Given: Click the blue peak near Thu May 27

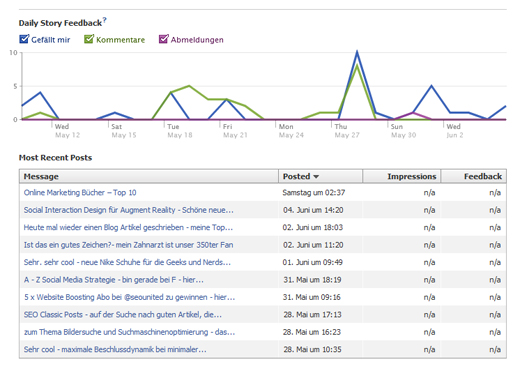Looking at the screenshot, I should (357, 52).
